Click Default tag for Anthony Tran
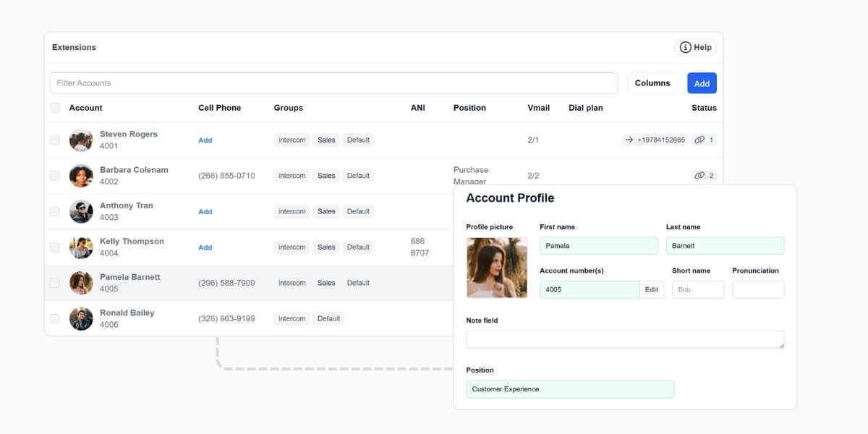 click(x=358, y=211)
